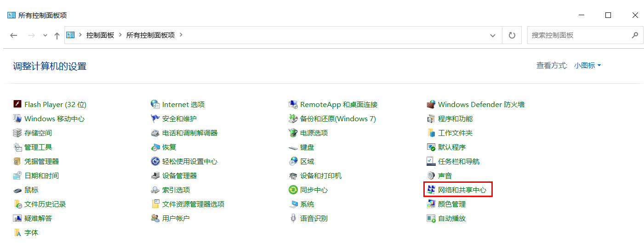Open the 网络和共享中心 icon
The image size is (644, 248).
coord(431,190)
